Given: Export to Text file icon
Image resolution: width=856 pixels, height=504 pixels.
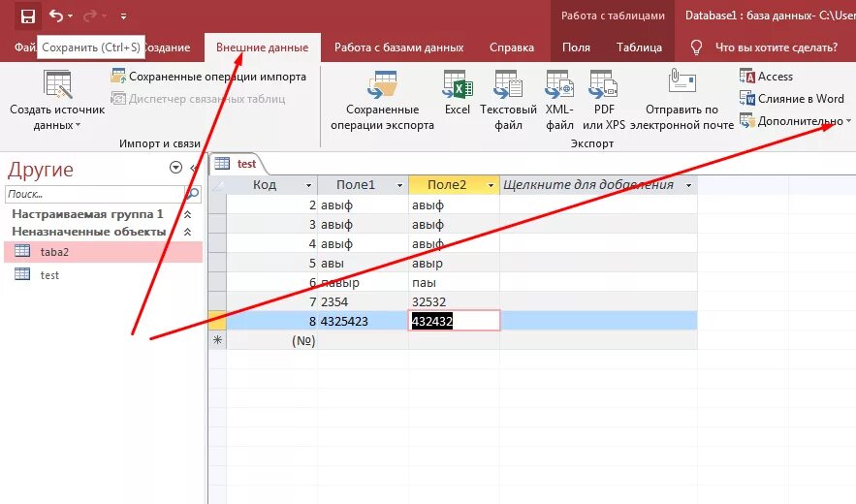Looking at the screenshot, I should pyautogui.click(x=508, y=84).
